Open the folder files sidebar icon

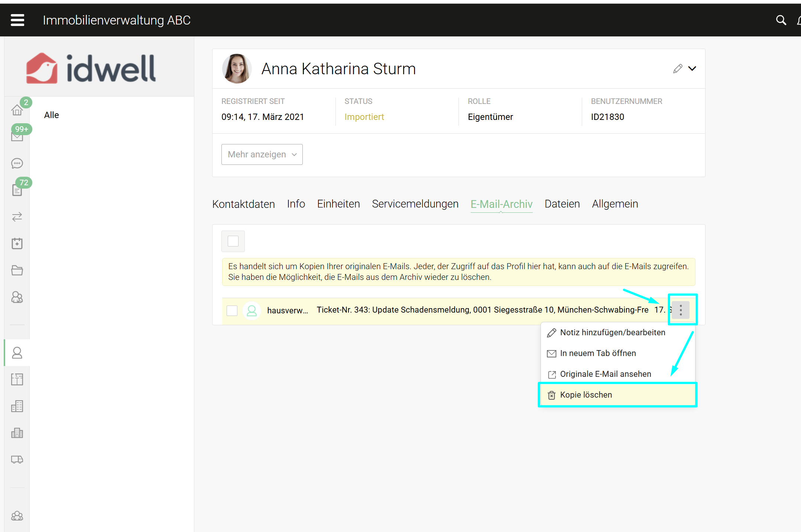pos(17,270)
